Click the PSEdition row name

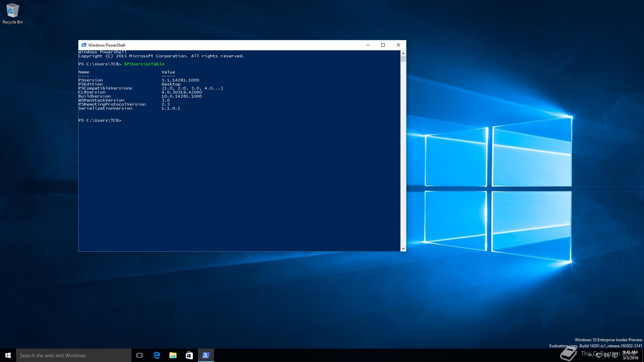pos(91,84)
